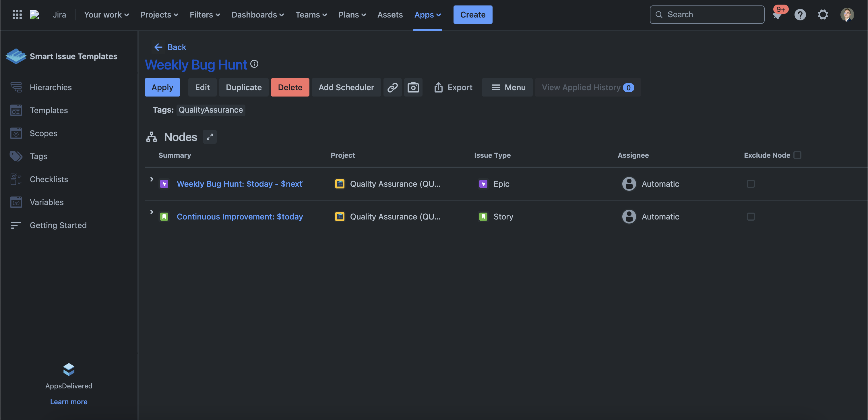This screenshot has width=868, height=420.
Task: Click the Back link
Action: click(x=170, y=47)
